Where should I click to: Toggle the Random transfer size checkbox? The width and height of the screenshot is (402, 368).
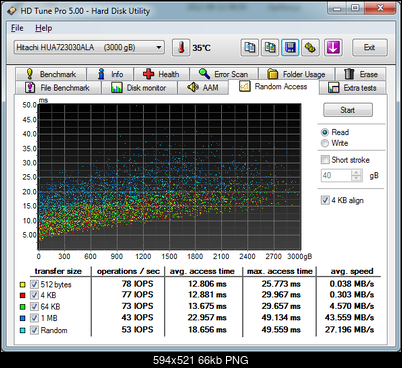coord(34,330)
